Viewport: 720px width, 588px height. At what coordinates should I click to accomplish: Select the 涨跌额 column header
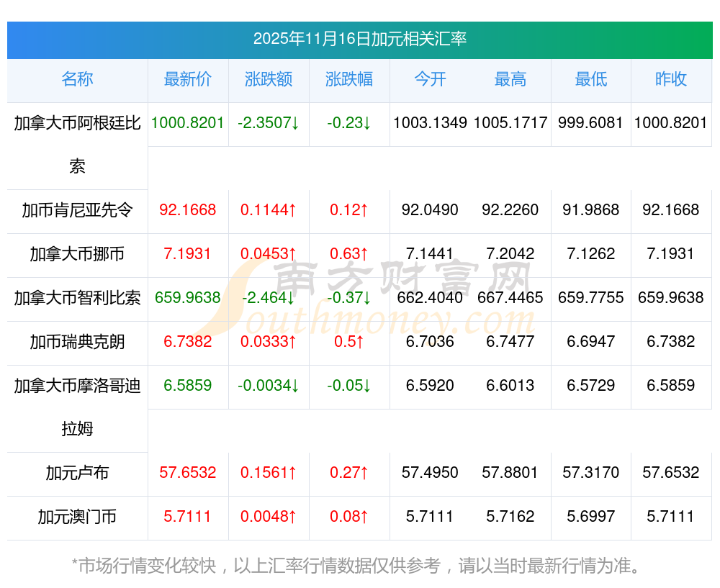[269, 79]
